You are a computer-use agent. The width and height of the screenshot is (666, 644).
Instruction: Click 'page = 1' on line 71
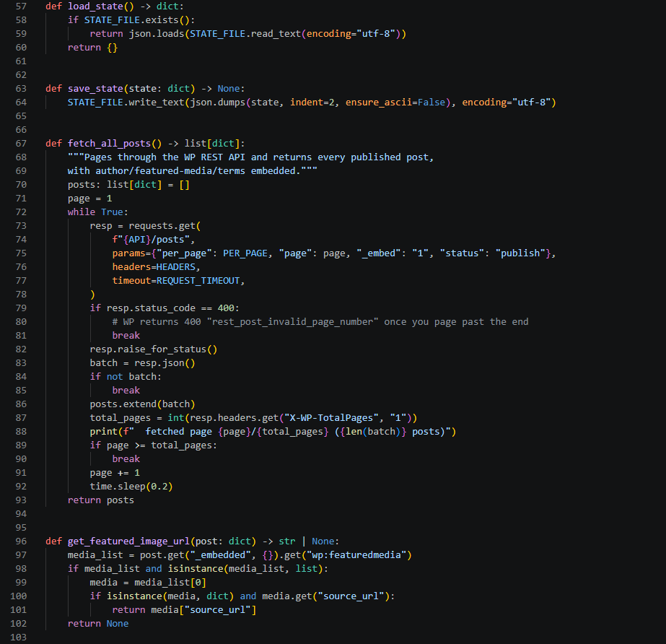click(x=89, y=199)
